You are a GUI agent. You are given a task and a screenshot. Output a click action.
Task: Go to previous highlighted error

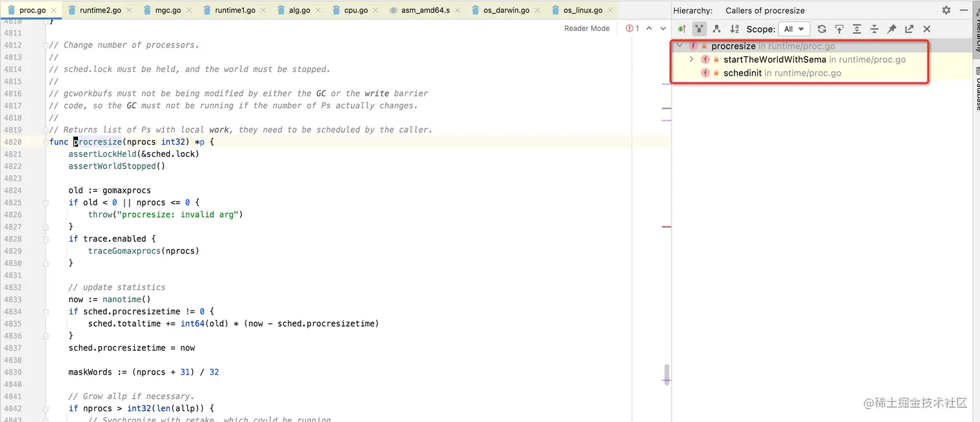click(x=650, y=29)
